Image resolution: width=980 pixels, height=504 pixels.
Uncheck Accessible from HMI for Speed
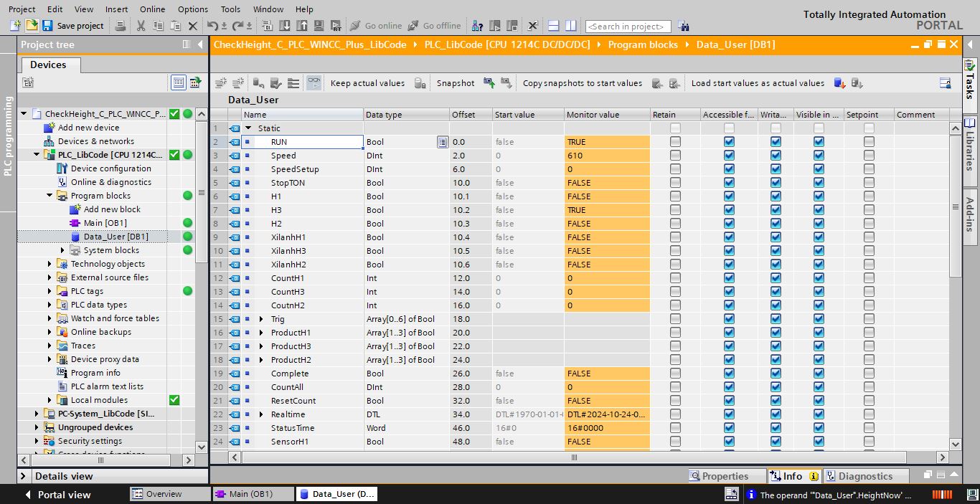729,156
